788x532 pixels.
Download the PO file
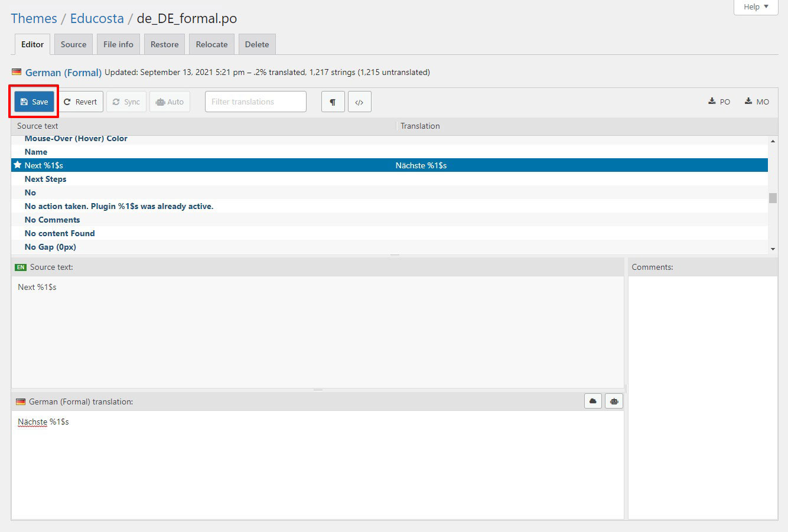(719, 102)
